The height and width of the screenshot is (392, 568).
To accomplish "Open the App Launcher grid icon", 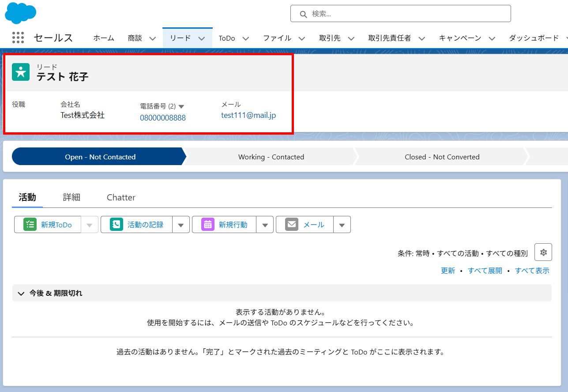I will pos(18,38).
